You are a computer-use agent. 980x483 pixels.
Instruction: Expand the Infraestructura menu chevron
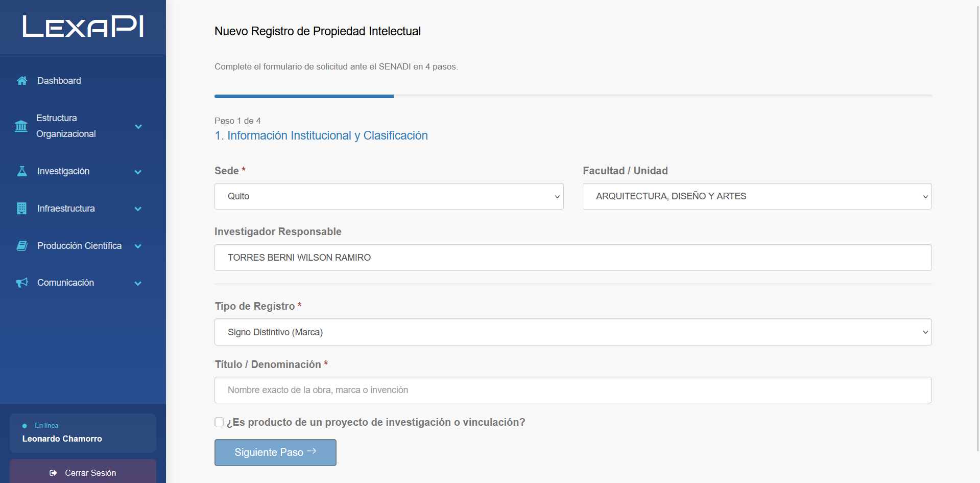tap(138, 209)
